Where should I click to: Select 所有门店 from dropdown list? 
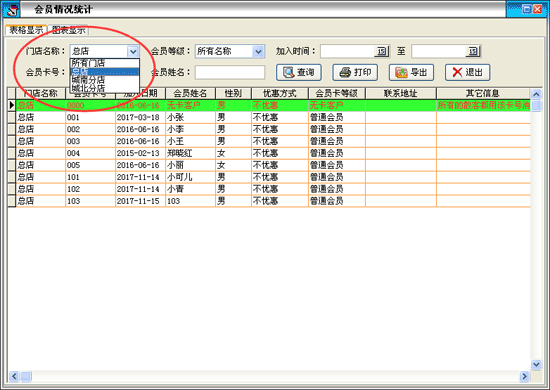[x=105, y=63]
